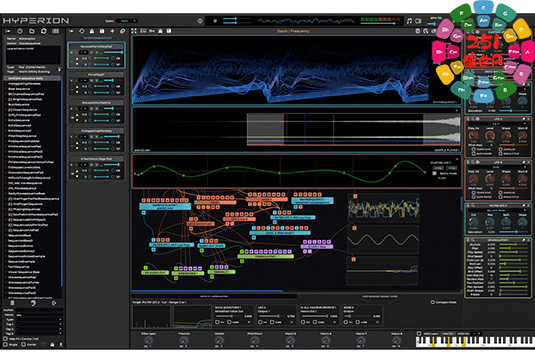This screenshot has width=535, height=363.
Task: Switch to the right tab below the node graph
Action: coord(379,296)
